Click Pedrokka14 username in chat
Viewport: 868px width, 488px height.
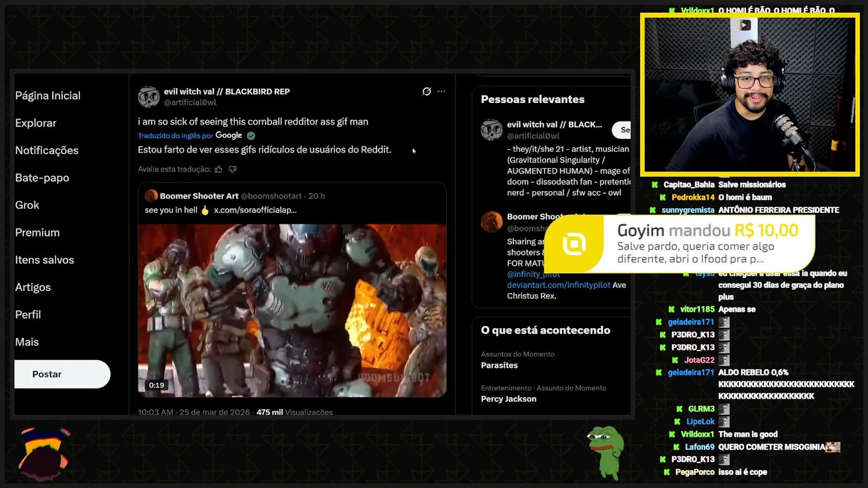pos(693,197)
